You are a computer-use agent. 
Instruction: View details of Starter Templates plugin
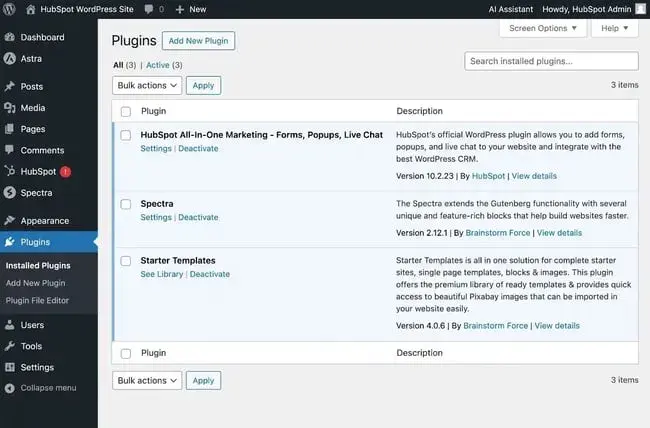(x=557, y=326)
